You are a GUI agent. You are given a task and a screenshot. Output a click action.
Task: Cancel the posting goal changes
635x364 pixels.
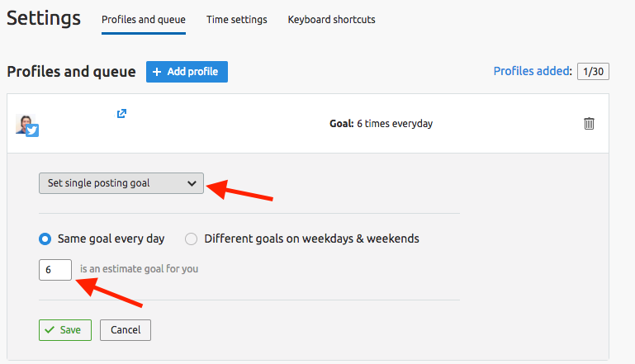click(x=126, y=330)
